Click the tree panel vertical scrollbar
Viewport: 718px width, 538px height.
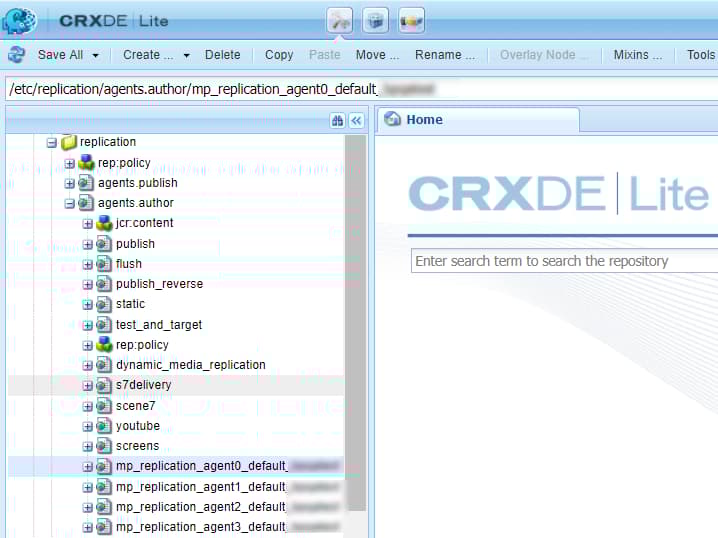[355, 322]
